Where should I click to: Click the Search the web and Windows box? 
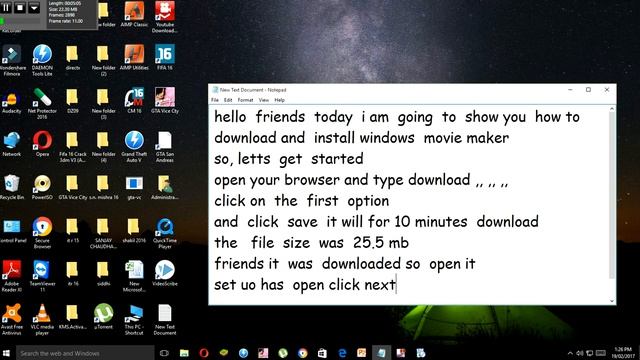pyautogui.click(x=85, y=353)
